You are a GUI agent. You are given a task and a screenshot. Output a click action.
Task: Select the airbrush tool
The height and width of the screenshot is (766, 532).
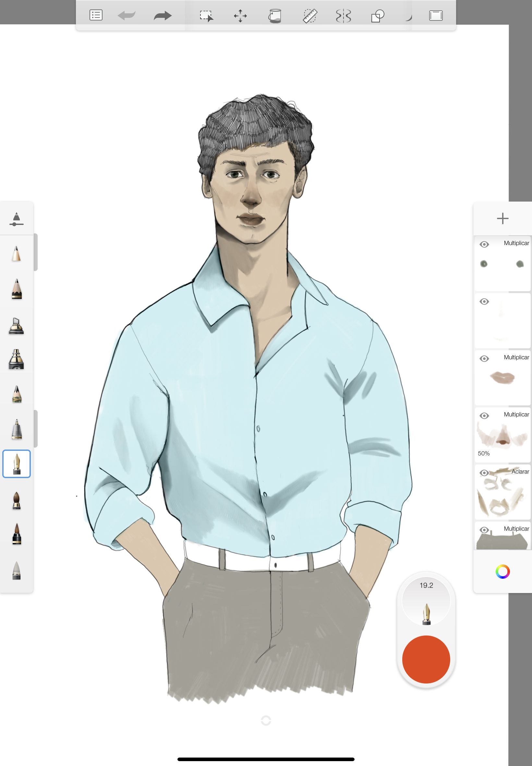[x=16, y=359]
